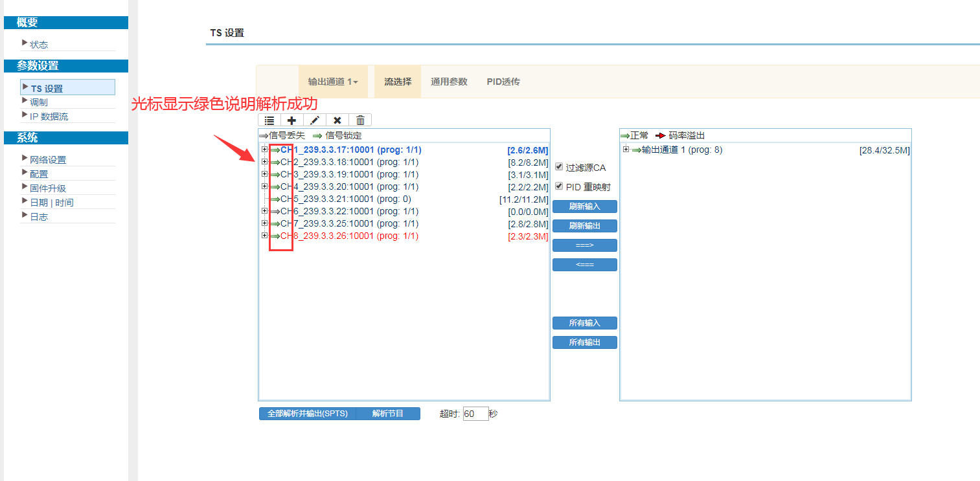Toggle the PID 重映射 checkbox

(560, 186)
